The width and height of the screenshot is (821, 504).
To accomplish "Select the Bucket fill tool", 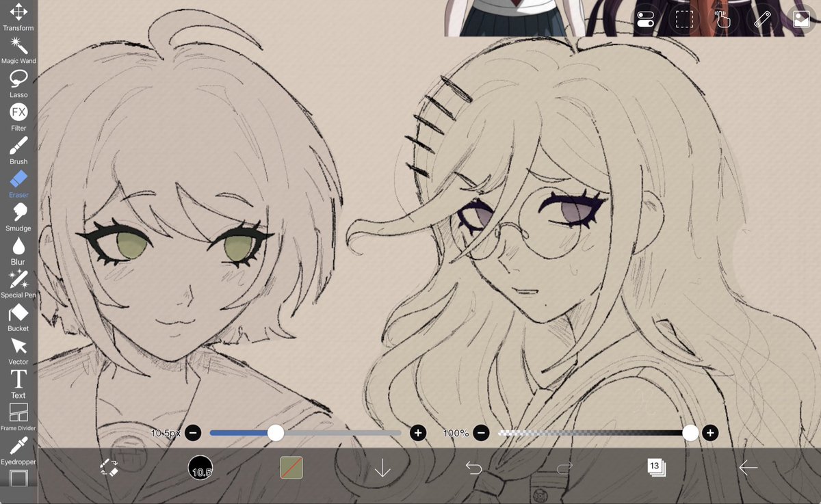I will [18, 318].
